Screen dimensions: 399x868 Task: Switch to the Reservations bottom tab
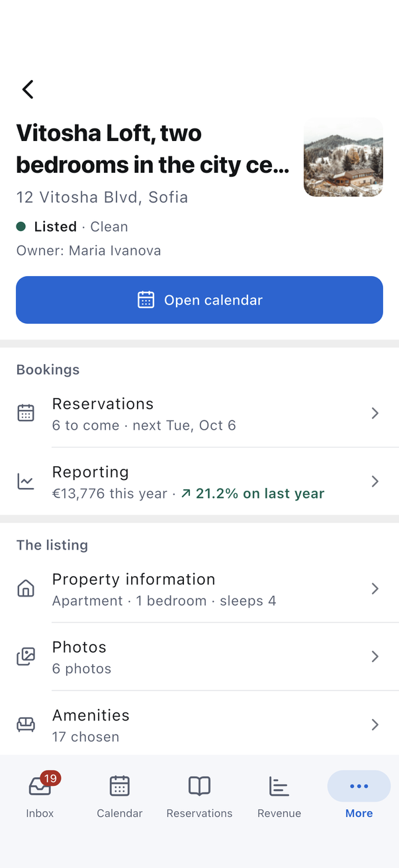coord(199,795)
